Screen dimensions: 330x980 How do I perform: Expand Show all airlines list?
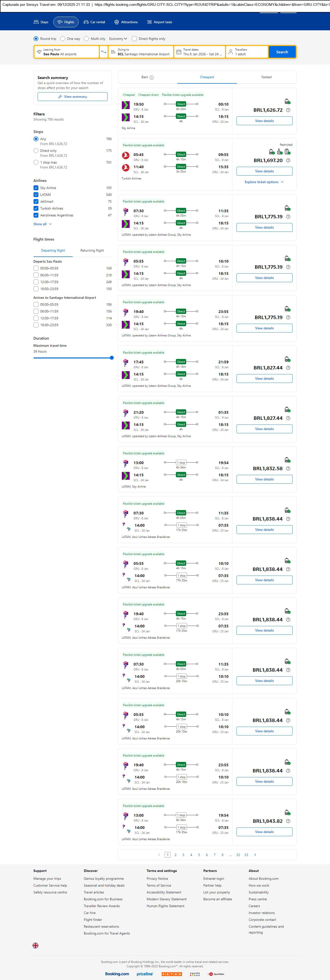pyautogui.click(x=42, y=224)
